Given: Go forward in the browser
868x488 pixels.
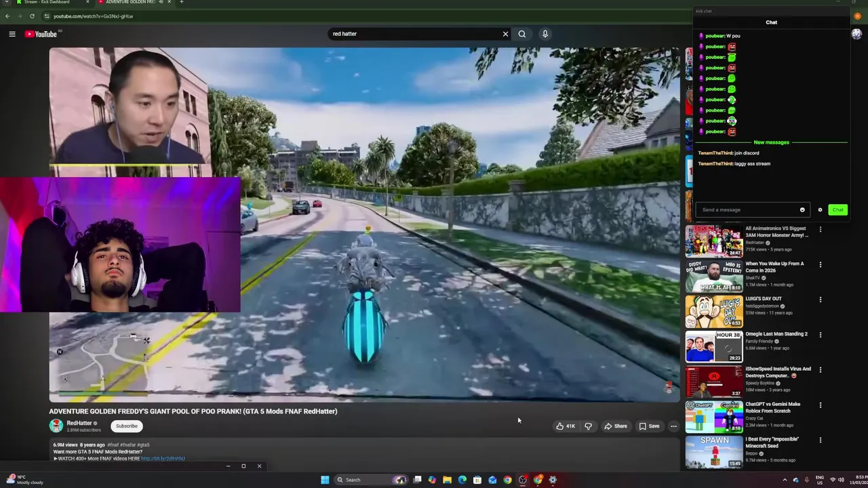Looking at the screenshot, I should click(20, 16).
